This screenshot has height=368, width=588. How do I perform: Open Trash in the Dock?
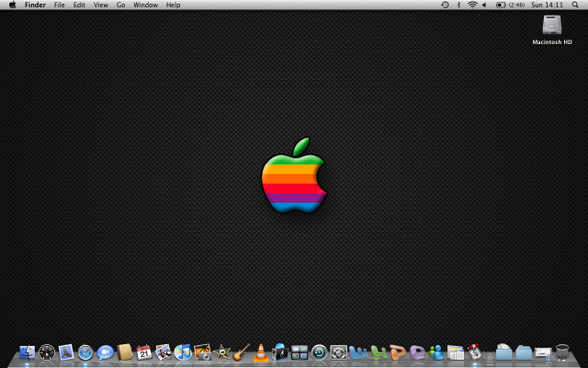point(562,352)
